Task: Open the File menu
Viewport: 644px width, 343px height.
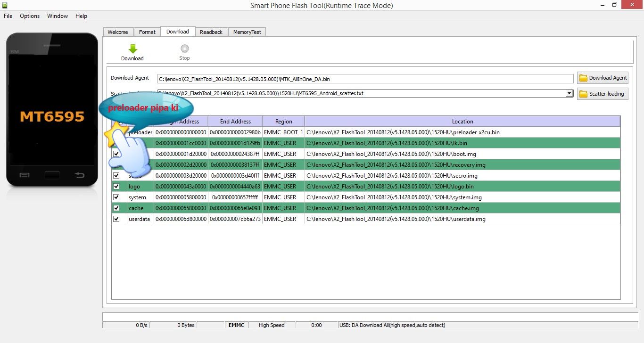Action: point(8,16)
